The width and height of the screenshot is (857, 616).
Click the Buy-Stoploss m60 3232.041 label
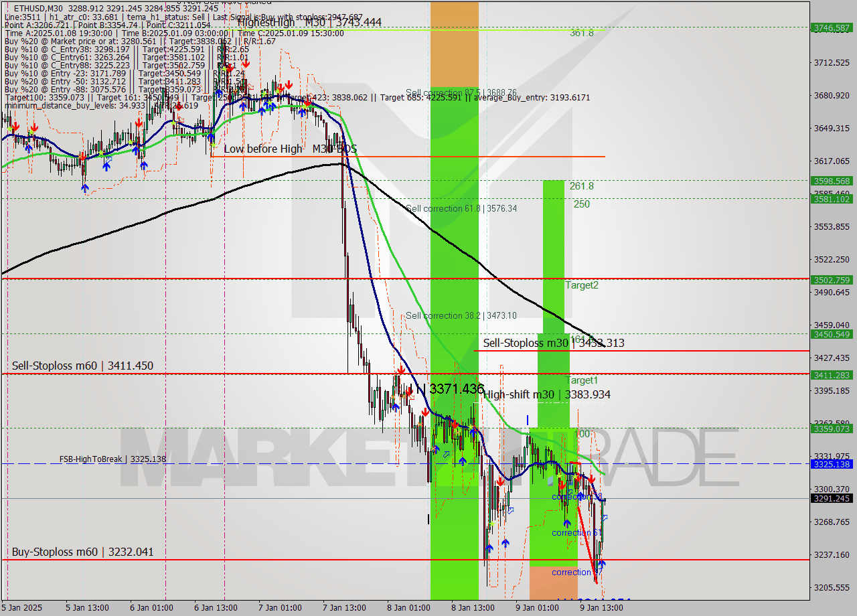coord(82,552)
